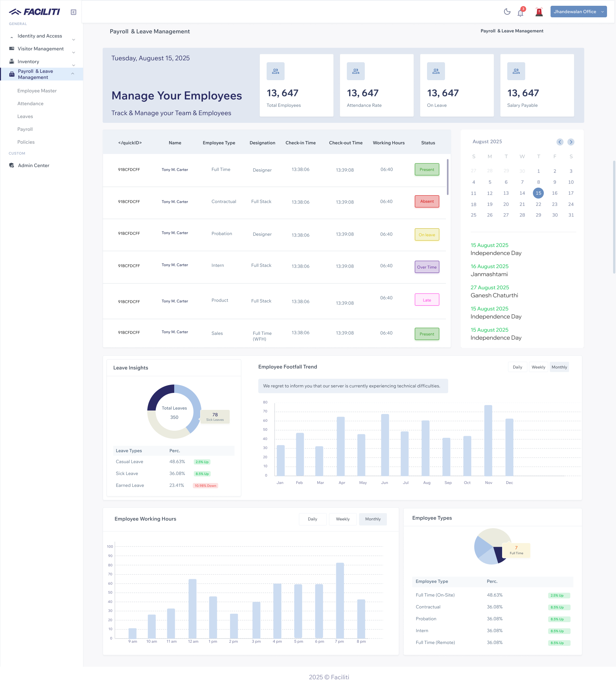Go to the next month in the calendar
The image size is (616, 686).
click(x=571, y=142)
